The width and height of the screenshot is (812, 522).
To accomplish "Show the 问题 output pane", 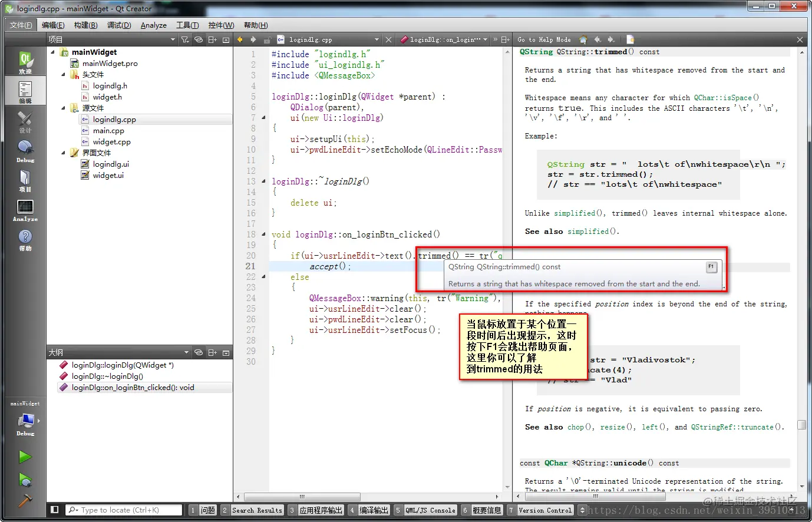I will 203,510.
